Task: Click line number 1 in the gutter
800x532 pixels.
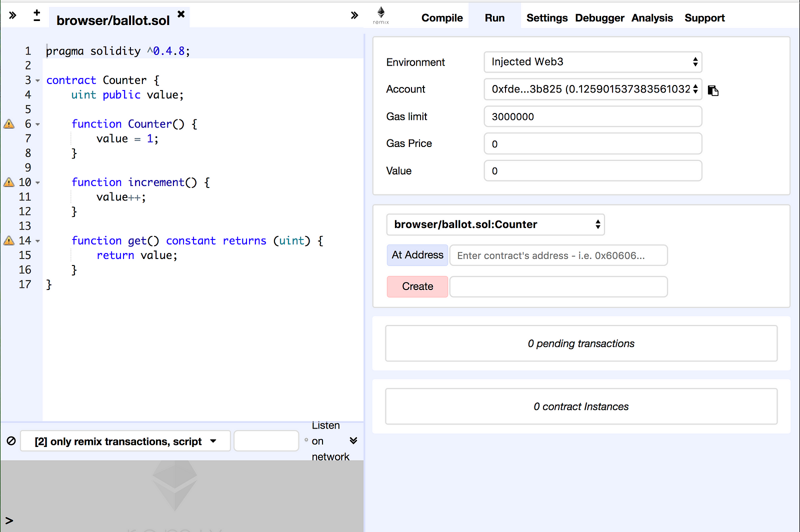Action: 28,51
